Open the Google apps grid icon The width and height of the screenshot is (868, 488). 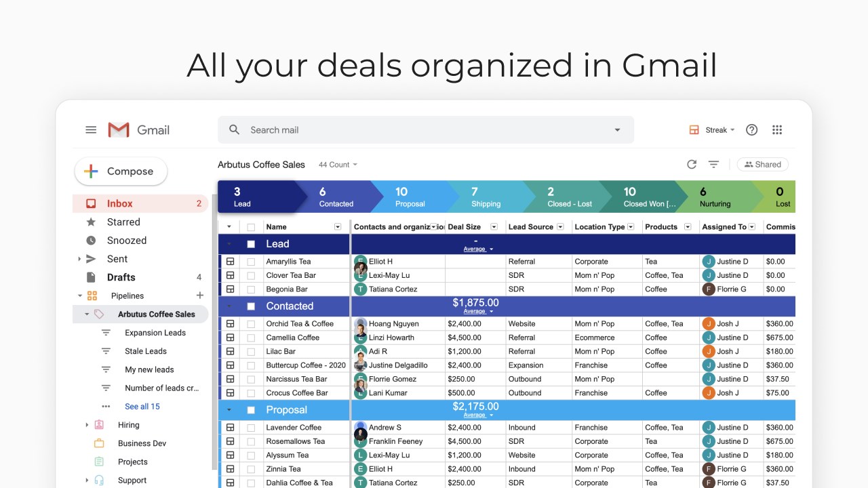point(777,129)
